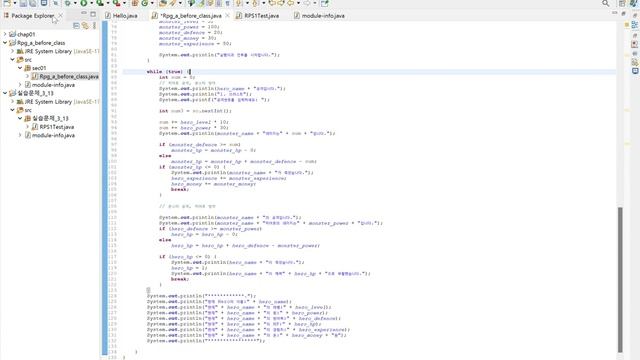Open the Task List icon in right sidebar
Screen dimensions: 640x360
click(x=635, y=44)
